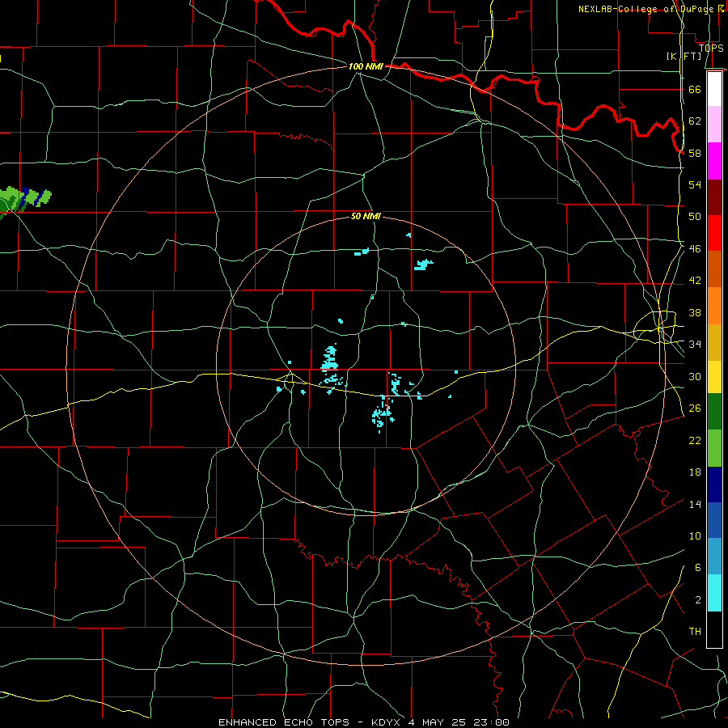Image resolution: width=728 pixels, height=728 pixels.
Task: Click the gold legend swatch
Action: pos(714,343)
